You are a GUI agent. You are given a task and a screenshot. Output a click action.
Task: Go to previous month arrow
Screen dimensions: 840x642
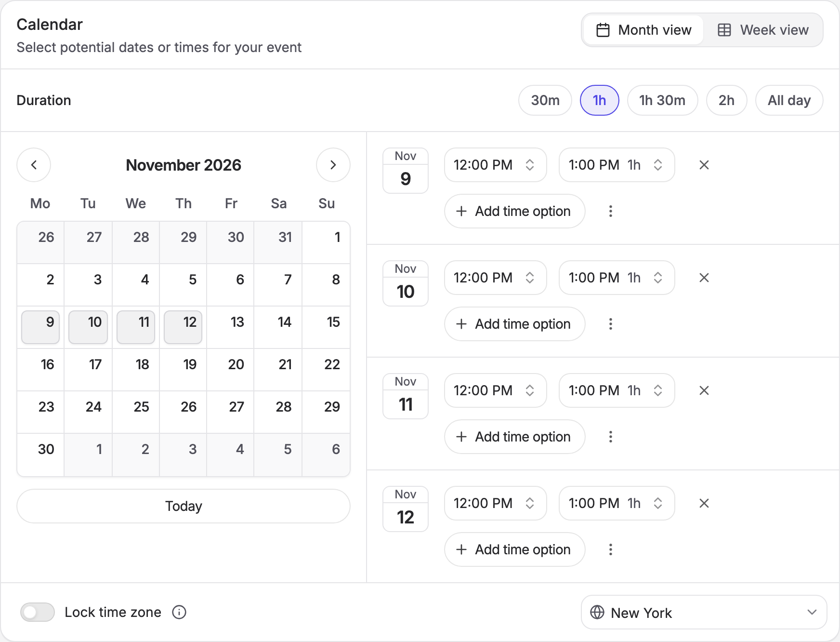click(x=34, y=165)
